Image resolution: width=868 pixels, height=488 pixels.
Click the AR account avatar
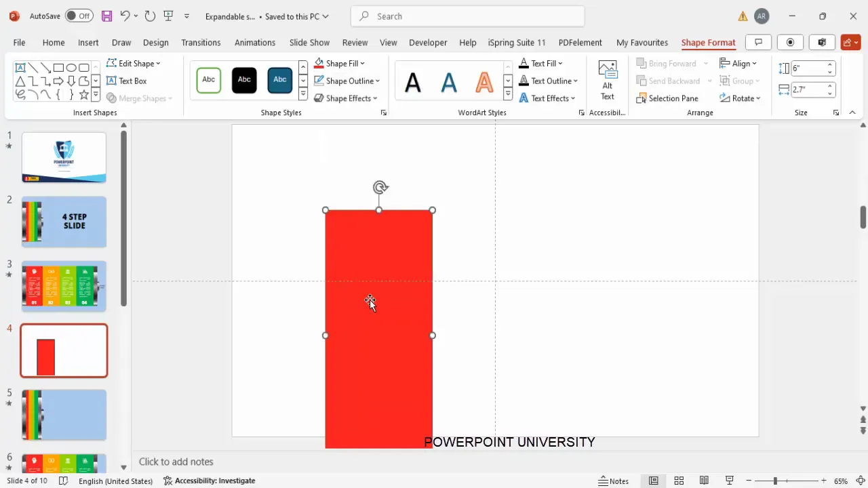pyautogui.click(x=762, y=16)
